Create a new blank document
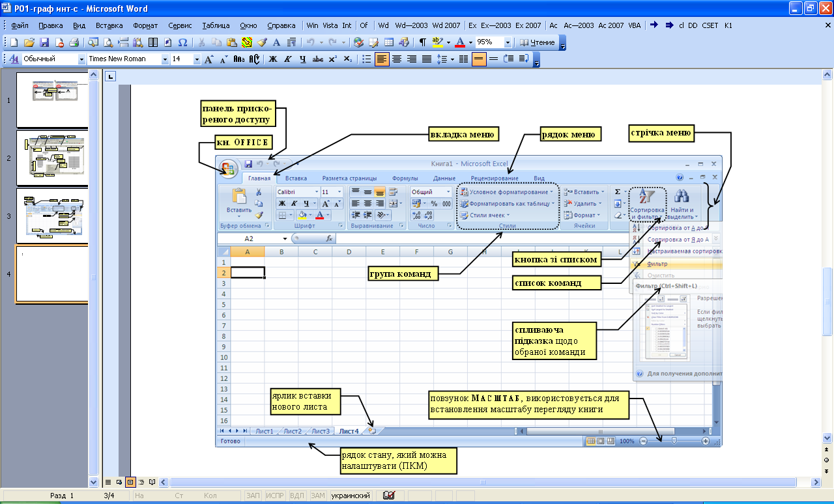Image resolution: width=834 pixels, height=504 pixels. pyautogui.click(x=14, y=42)
